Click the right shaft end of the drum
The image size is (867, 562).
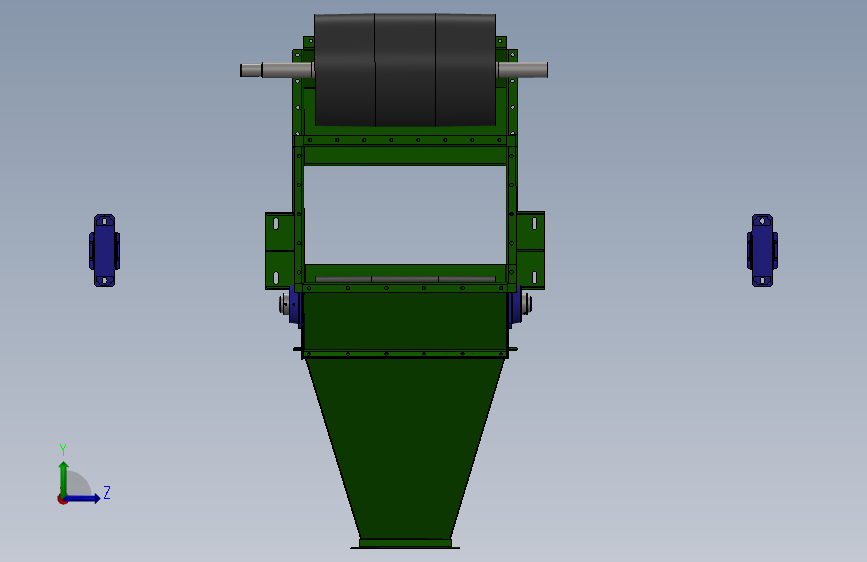(x=523, y=70)
